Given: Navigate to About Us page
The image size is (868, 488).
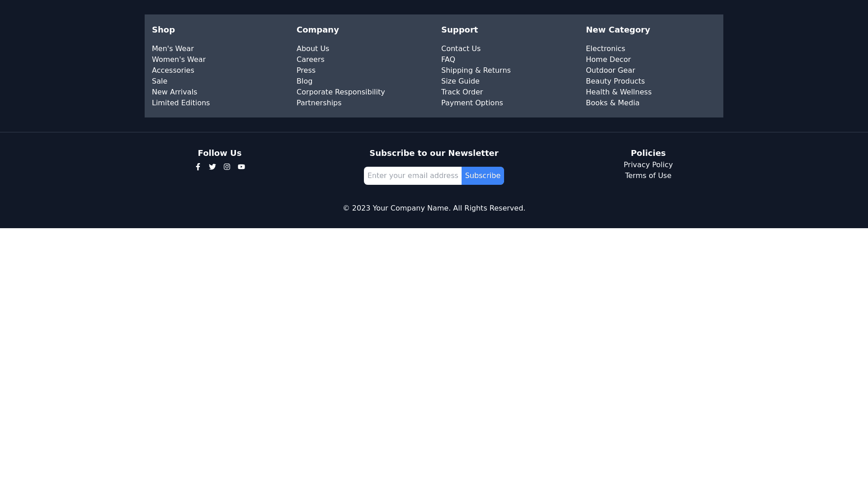Looking at the screenshot, I should click(x=313, y=49).
